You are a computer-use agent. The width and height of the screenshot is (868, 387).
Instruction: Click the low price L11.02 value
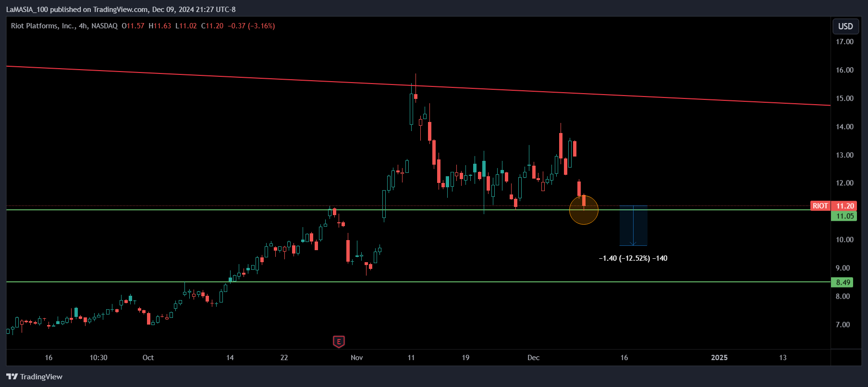[186, 26]
